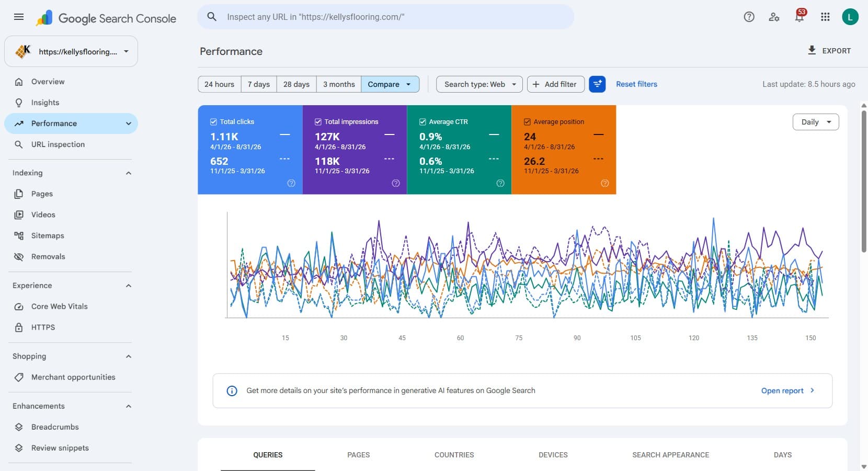Open the notifications bell icon

800,17
